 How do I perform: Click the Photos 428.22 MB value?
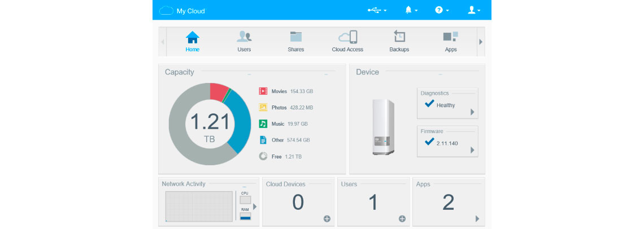click(x=302, y=108)
